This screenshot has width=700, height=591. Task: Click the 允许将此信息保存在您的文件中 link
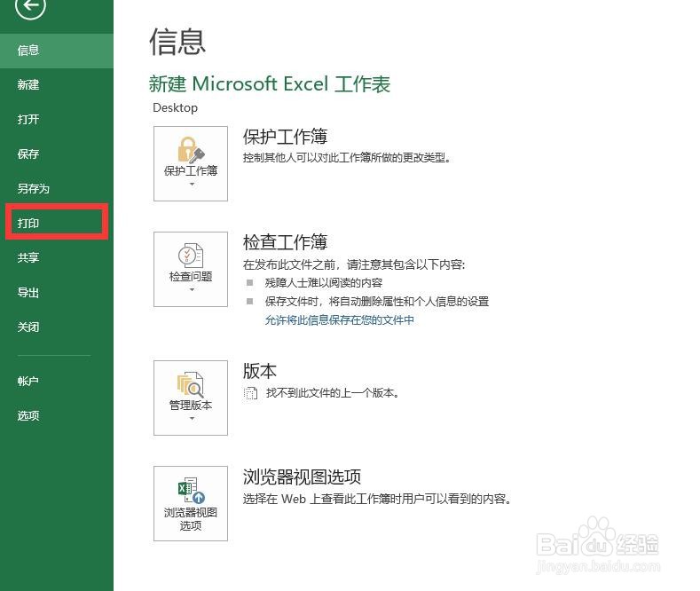[x=340, y=319]
